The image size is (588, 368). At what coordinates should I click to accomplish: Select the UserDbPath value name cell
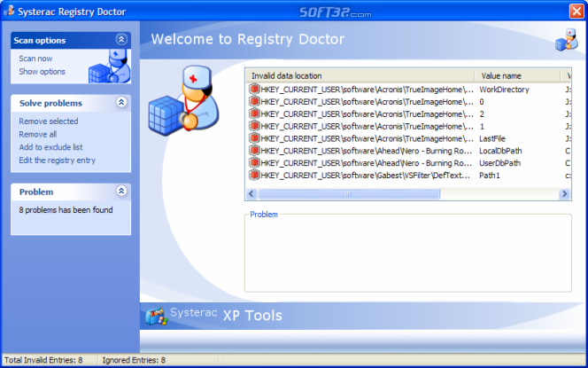[x=499, y=163]
